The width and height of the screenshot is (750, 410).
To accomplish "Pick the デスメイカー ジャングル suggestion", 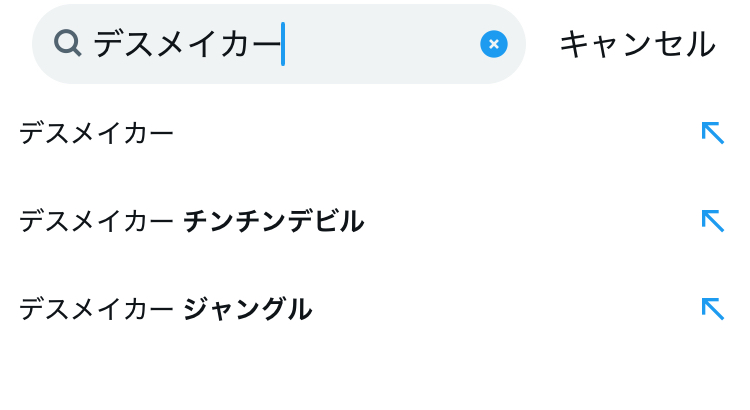I will [165, 309].
